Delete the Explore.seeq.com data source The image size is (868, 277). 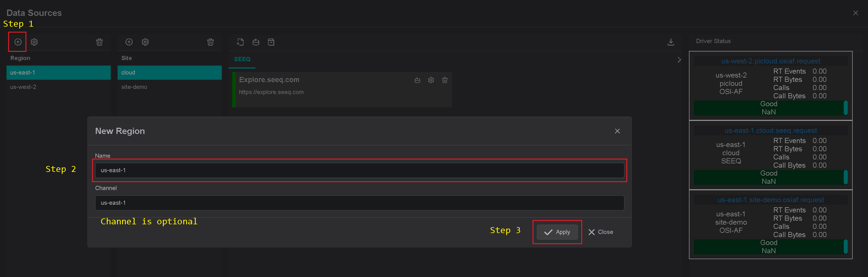point(445,80)
